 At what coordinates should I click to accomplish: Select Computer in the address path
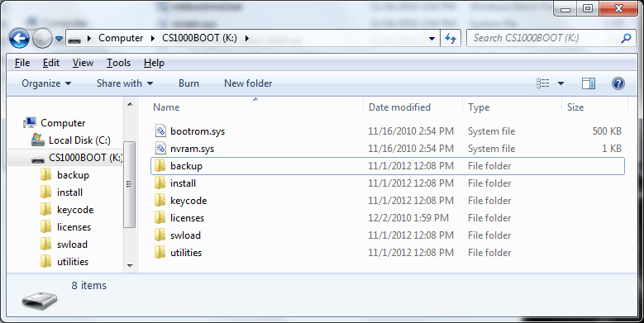click(x=121, y=38)
